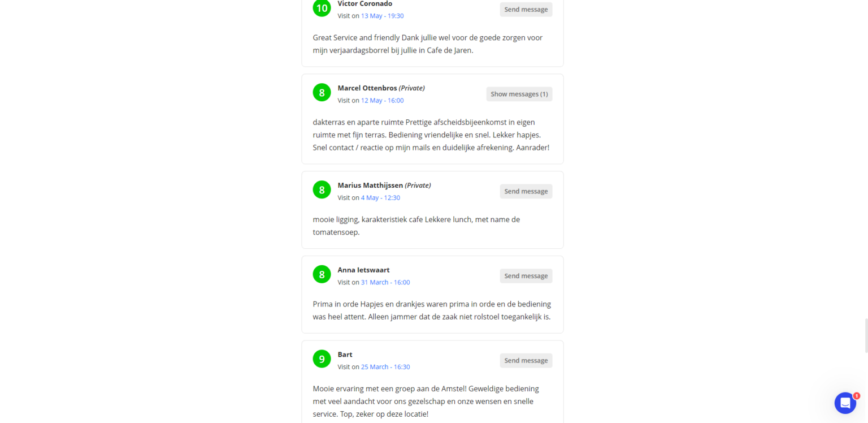Open visit date 31 March - 16:00

[385, 282]
